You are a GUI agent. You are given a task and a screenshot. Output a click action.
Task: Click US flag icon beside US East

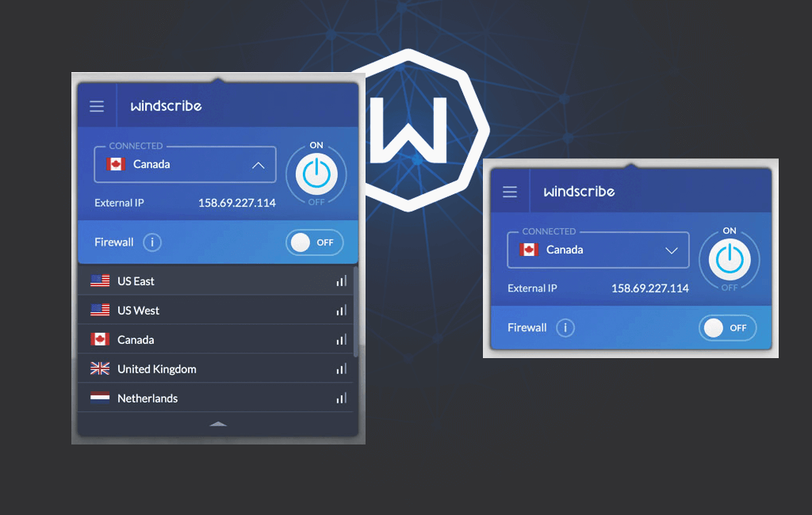point(100,280)
